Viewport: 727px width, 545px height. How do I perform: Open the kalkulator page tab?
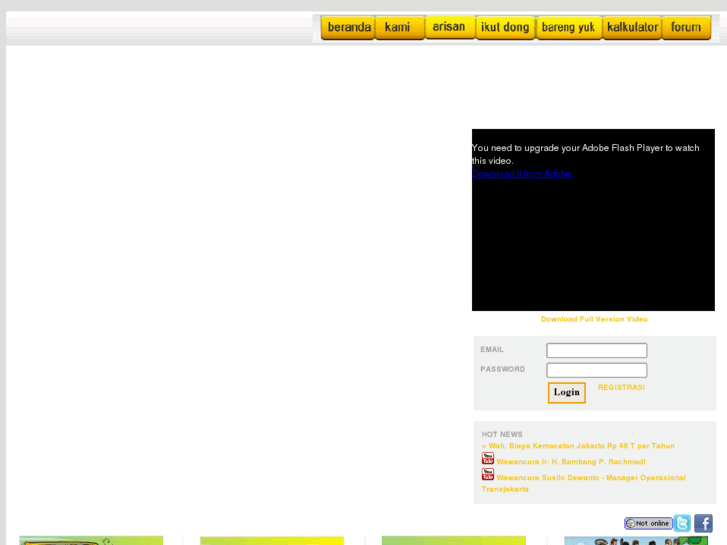click(632, 27)
